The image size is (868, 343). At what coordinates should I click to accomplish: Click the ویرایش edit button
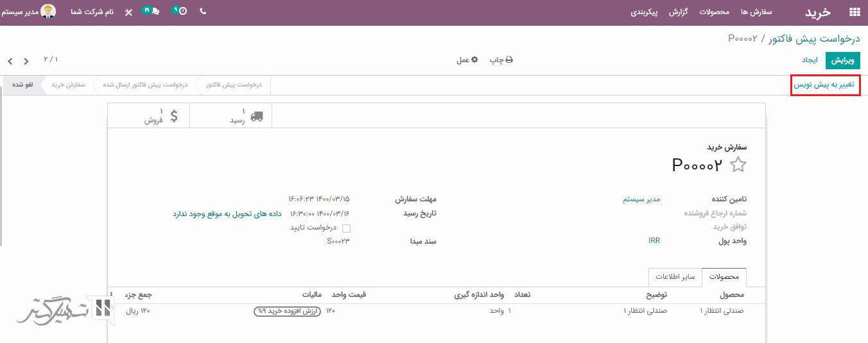(842, 60)
